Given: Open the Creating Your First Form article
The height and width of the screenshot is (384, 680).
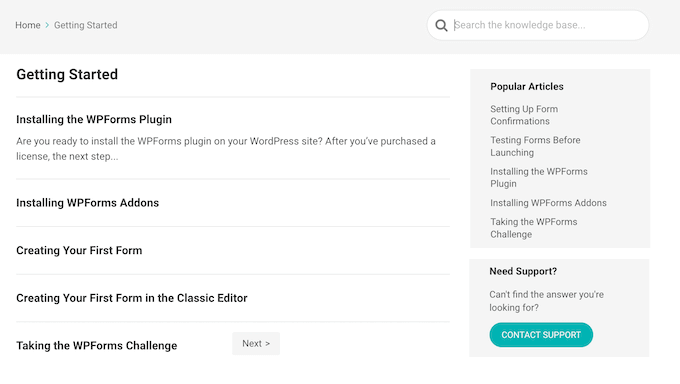Looking at the screenshot, I should [x=79, y=250].
